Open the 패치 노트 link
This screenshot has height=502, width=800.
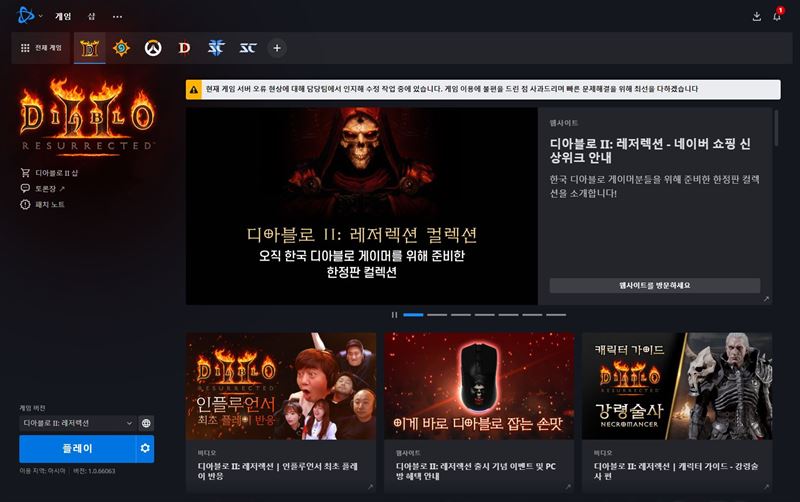[x=43, y=205]
